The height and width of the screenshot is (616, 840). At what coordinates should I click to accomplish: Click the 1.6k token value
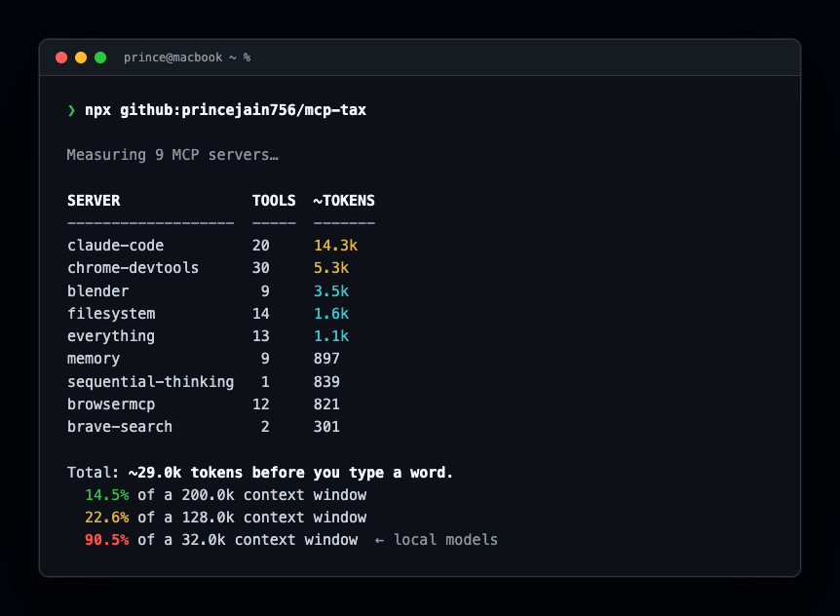point(331,314)
